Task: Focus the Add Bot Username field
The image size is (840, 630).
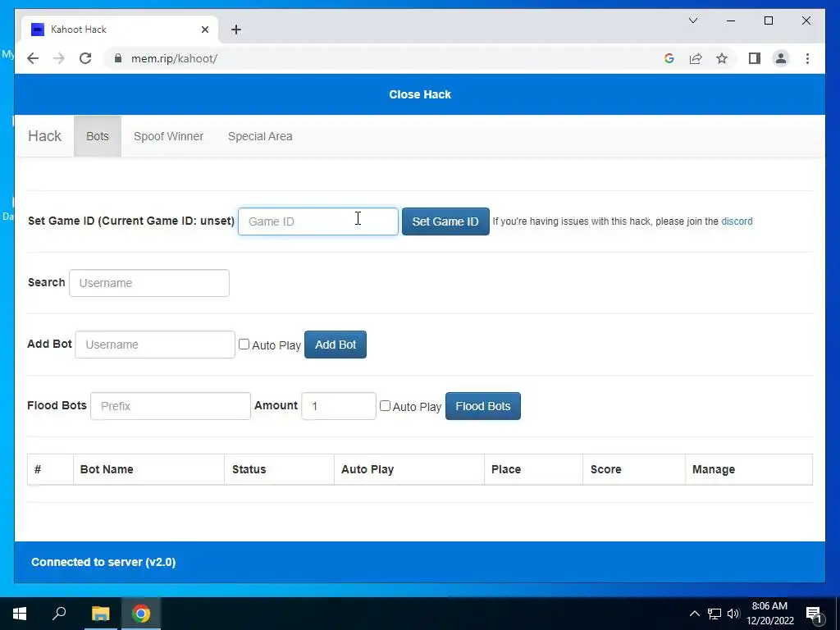Action: tap(155, 345)
